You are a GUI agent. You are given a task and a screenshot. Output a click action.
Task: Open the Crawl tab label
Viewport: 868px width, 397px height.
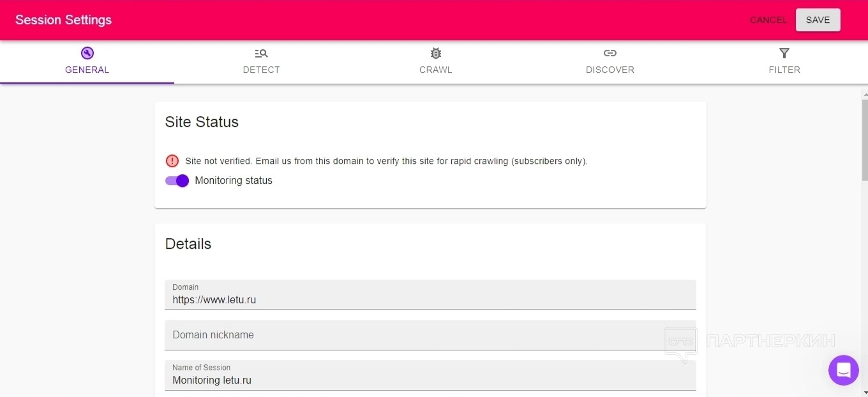coord(436,70)
